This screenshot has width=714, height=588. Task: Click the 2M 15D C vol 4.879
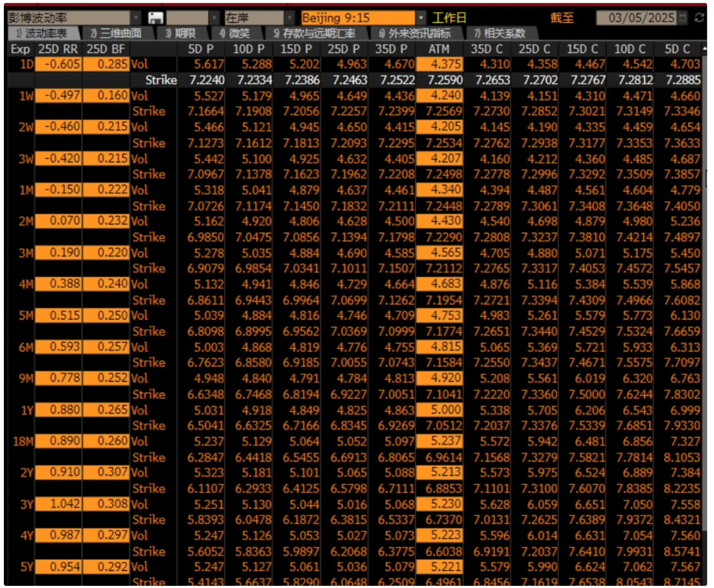coord(590,221)
